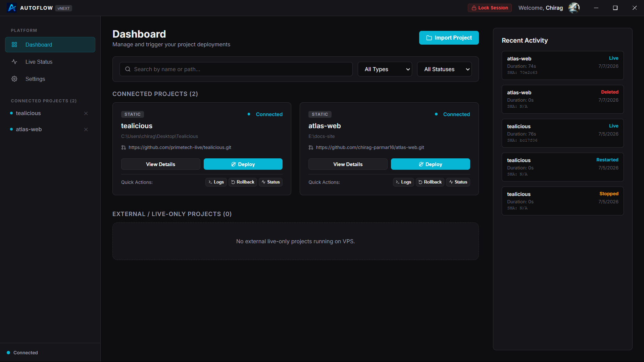Screen dimensions: 644x362
Task: Click the STATIC badge on atlas-web card
Action: click(x=320, y=114)
